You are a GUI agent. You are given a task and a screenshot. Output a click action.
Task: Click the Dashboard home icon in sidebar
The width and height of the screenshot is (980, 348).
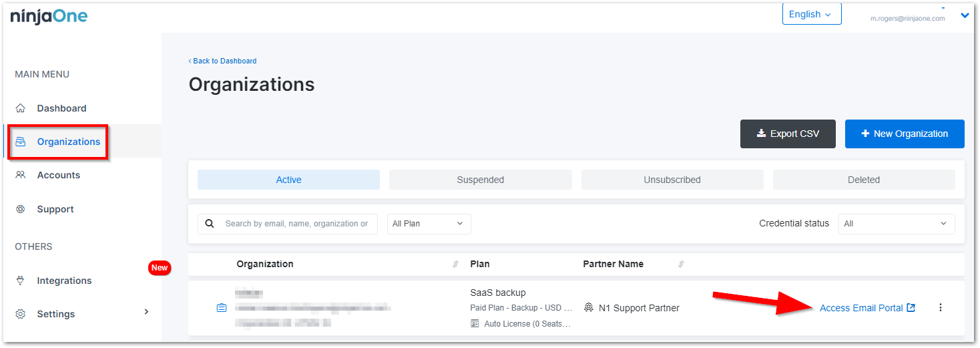(x=21, y=108)
